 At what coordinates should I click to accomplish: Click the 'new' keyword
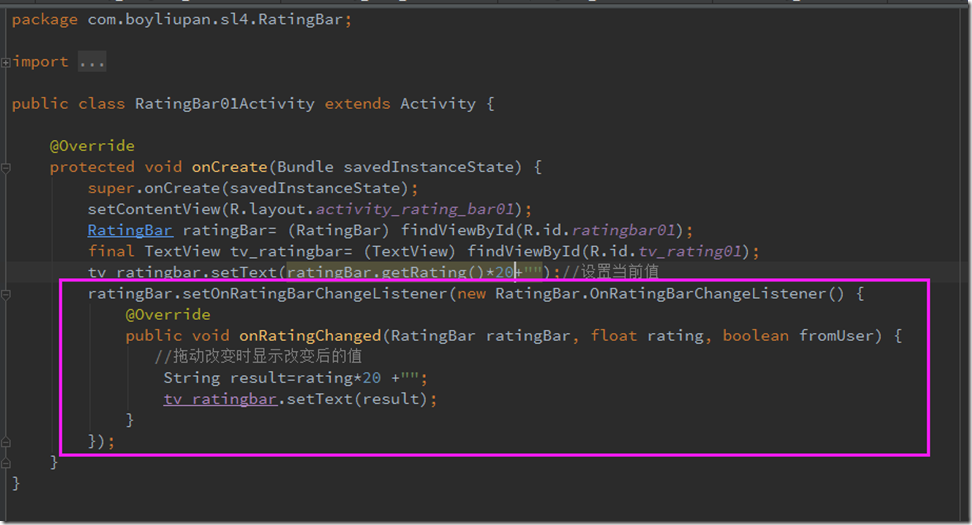[471, 294]
